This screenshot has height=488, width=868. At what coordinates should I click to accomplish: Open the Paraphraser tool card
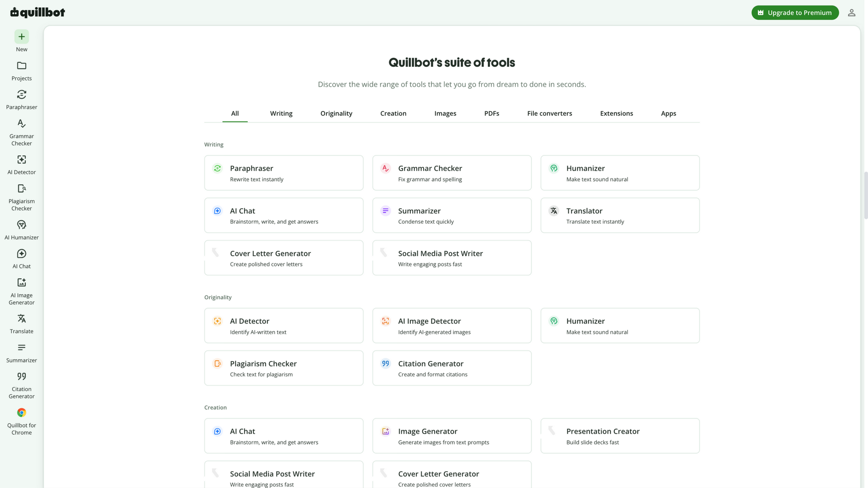[284, 173]
